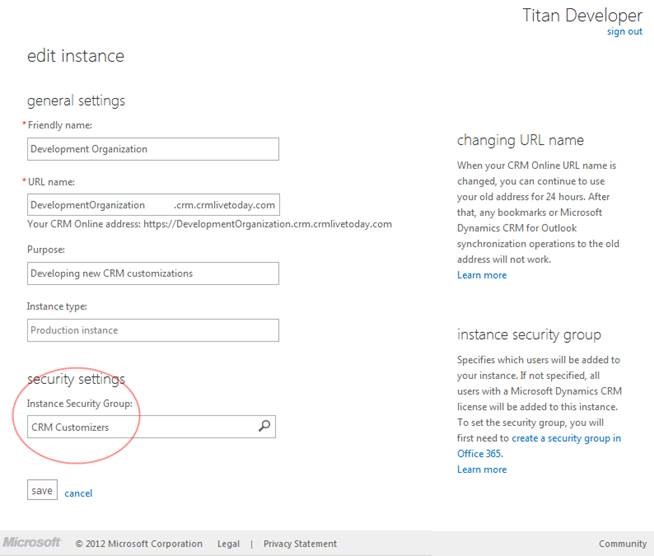The height and width of the screenshot is (556, 654).
Task: Sign out of Titan Developer account
Action: [x=624, y=32]
